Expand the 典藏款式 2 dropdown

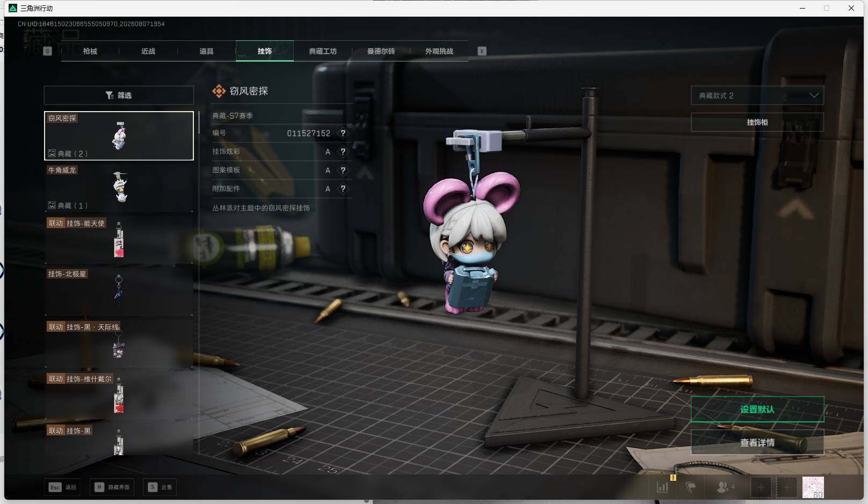click(x=757, y=96)
